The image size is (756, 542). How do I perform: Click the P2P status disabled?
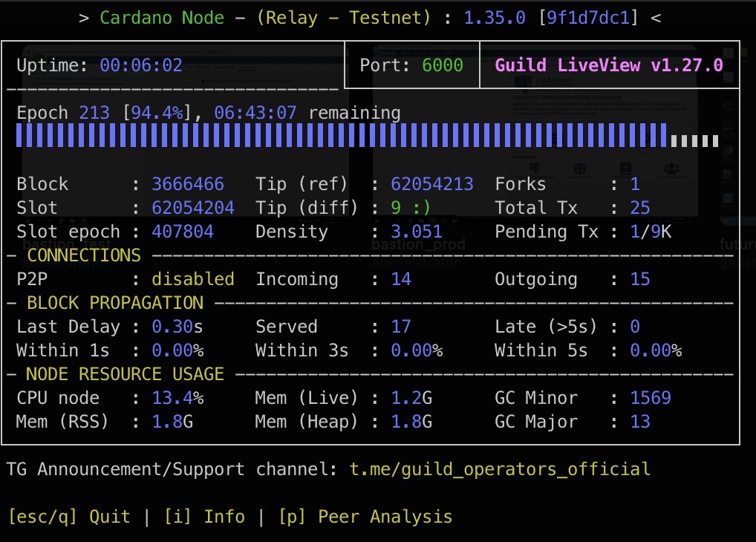[193, 278]
